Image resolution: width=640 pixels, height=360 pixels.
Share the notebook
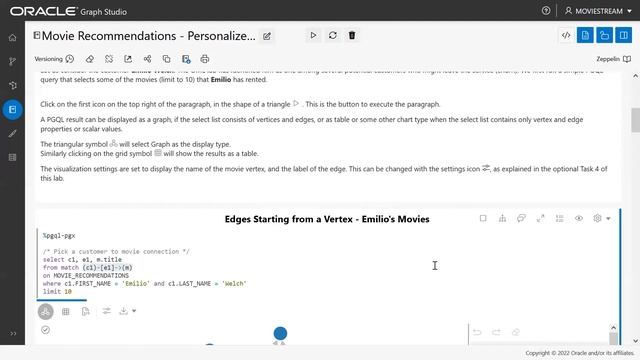click(x=147, y=59)
